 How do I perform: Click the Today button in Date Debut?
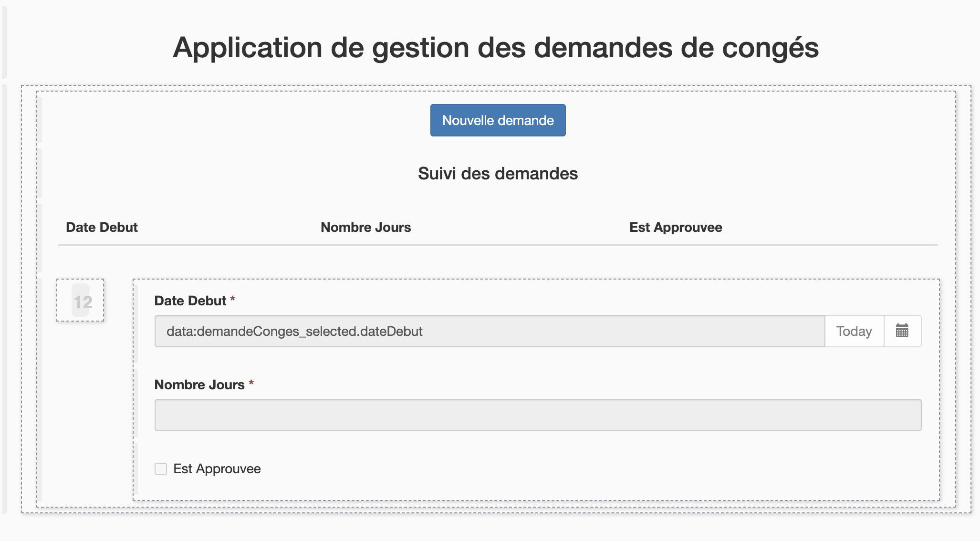(854, 331)
